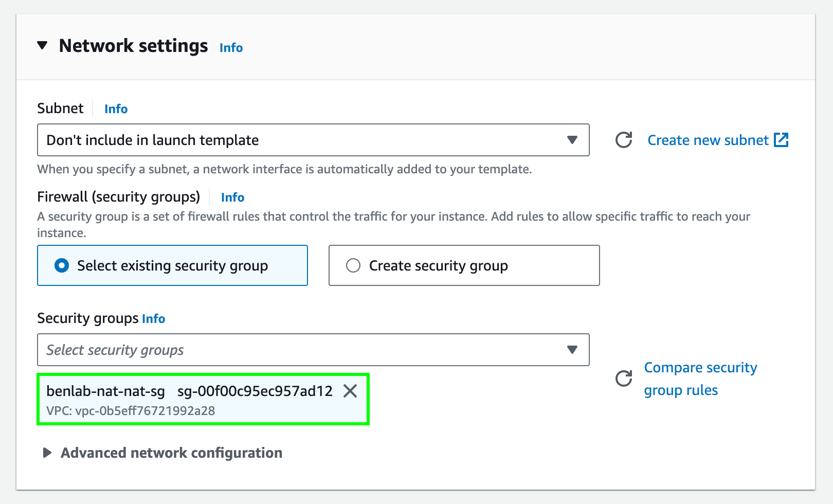Open Info link beside Firewall (security groups)
The image size is (833, 504).
click(x=232, y=197)
